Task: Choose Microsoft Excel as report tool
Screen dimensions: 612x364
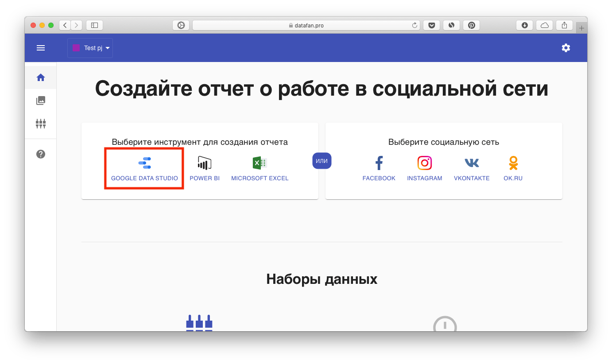Action: 260,169
